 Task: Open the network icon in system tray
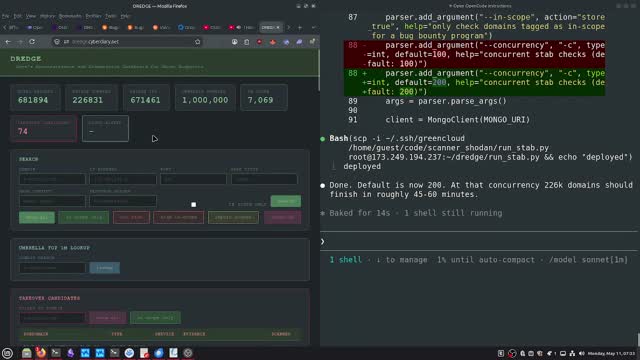click(572, 353)
